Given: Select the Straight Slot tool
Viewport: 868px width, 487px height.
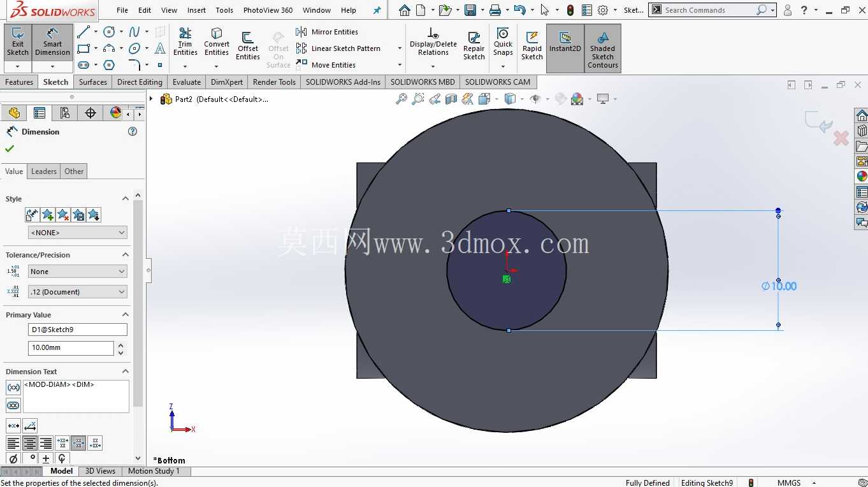Looking at the screenshot, I should pos(83,65).
